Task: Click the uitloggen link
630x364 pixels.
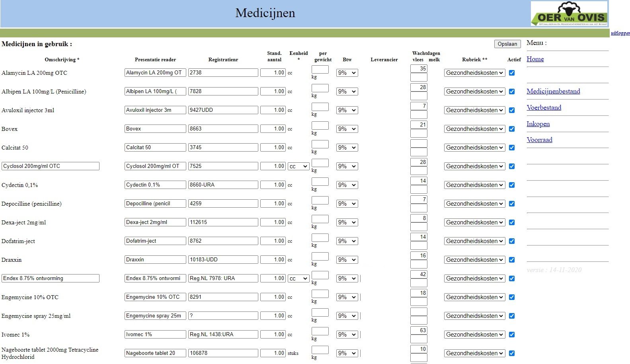Action: (x=620, y=33)
